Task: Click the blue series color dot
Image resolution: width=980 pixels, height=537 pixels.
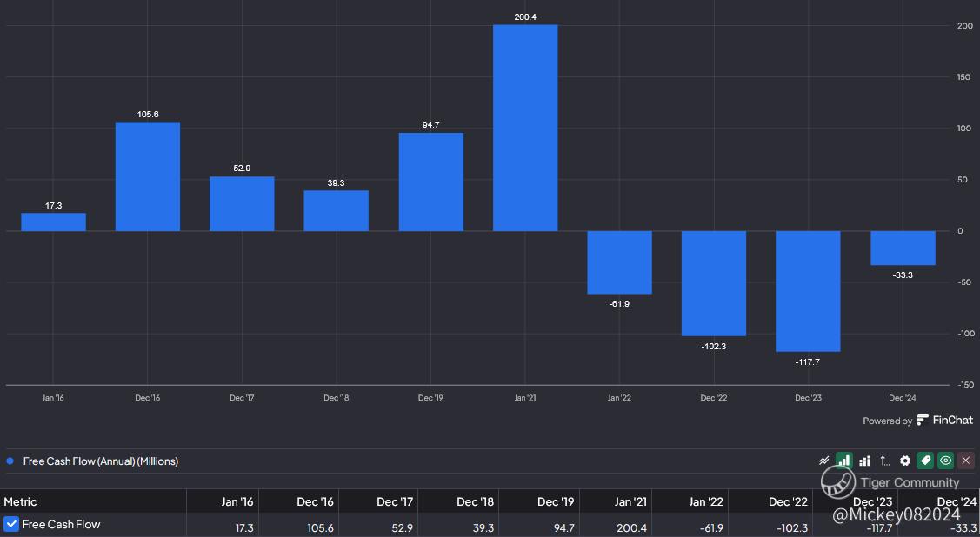Action: [10, 461]
